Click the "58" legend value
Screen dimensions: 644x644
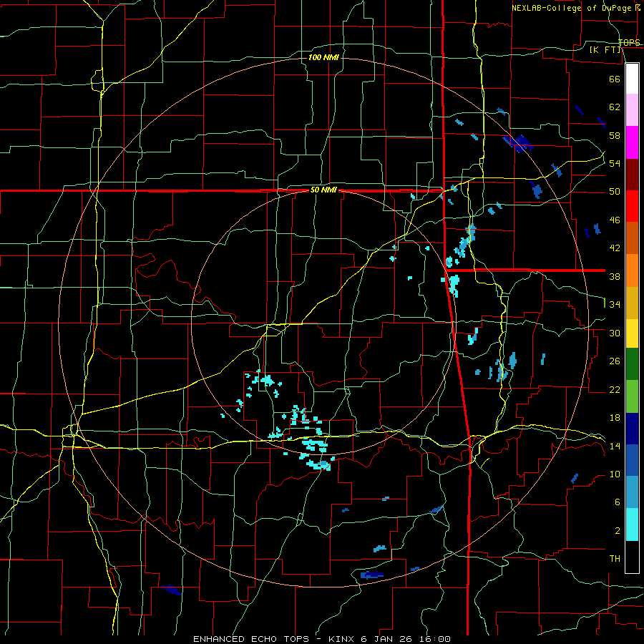coord(615,135)
